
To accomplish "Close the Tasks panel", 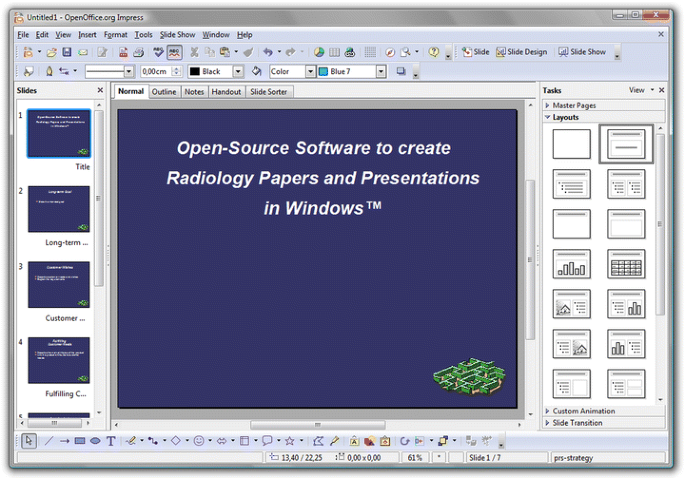I will 661,90.
